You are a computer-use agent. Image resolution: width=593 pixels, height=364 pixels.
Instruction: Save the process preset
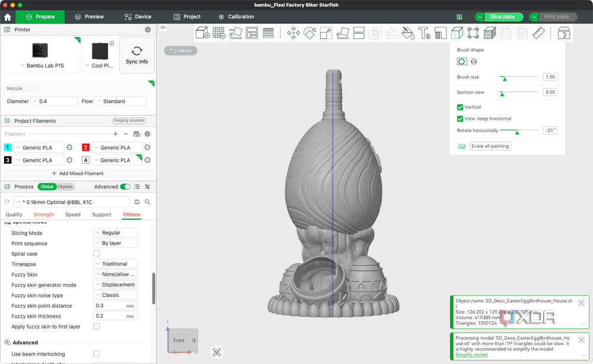[x=137, y=202]
